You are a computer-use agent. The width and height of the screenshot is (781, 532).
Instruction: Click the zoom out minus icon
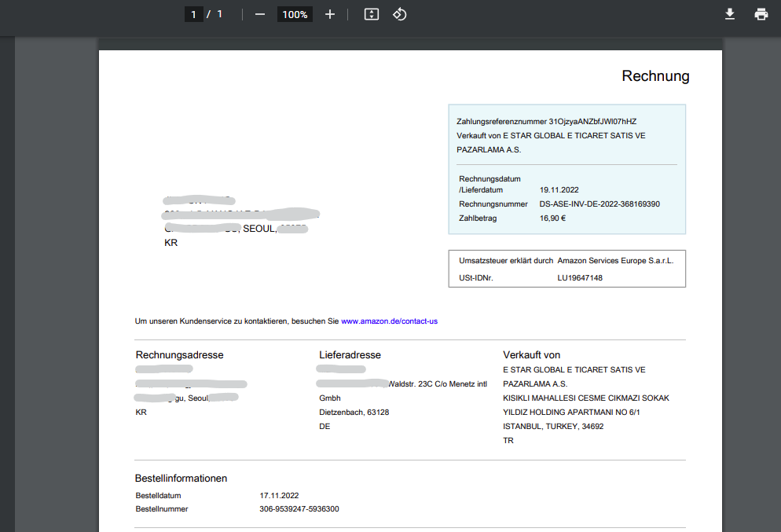point(260,14)
